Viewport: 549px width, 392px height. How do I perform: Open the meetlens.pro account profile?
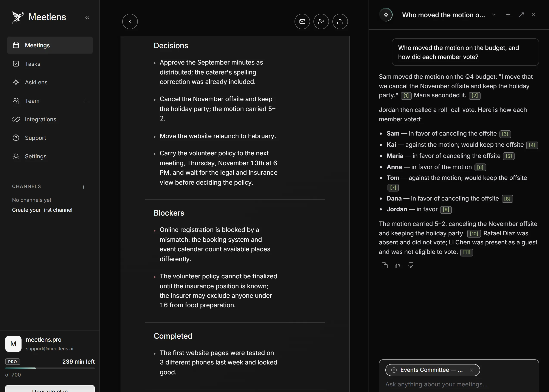[50, 344]
